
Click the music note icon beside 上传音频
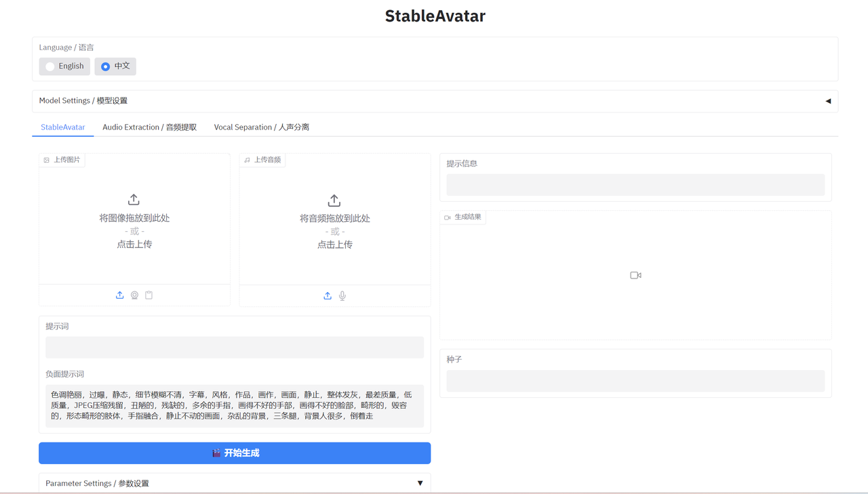point(248,161)
